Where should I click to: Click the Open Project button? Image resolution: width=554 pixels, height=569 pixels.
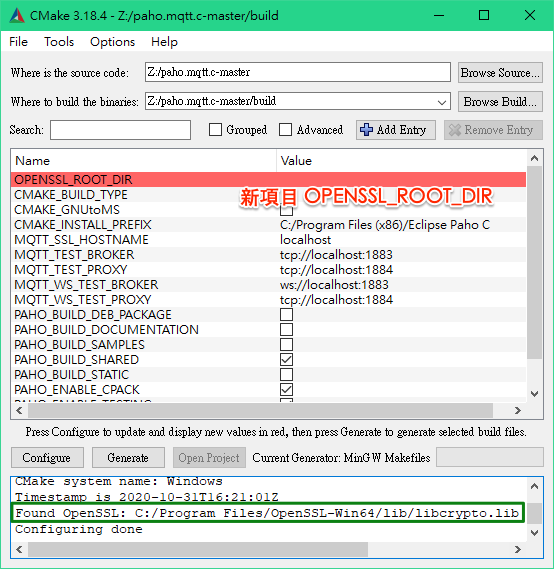click(x=209, y=458)
